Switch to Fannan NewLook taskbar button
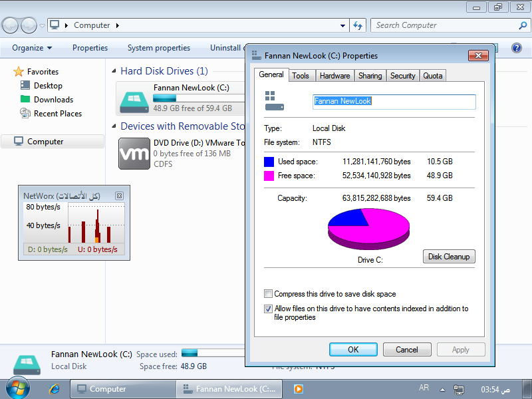Screen dimensions: 532x399 point(229,389)
